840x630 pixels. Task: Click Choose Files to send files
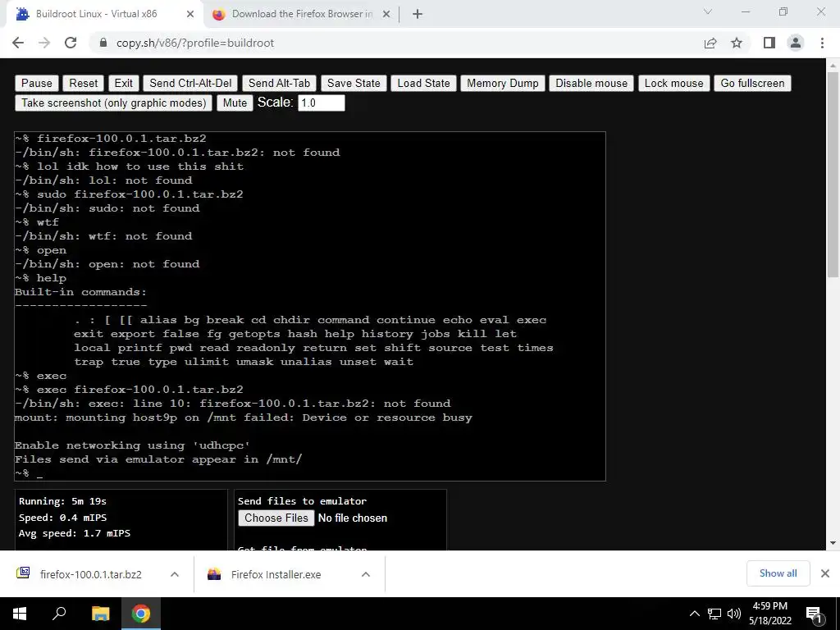276,518
